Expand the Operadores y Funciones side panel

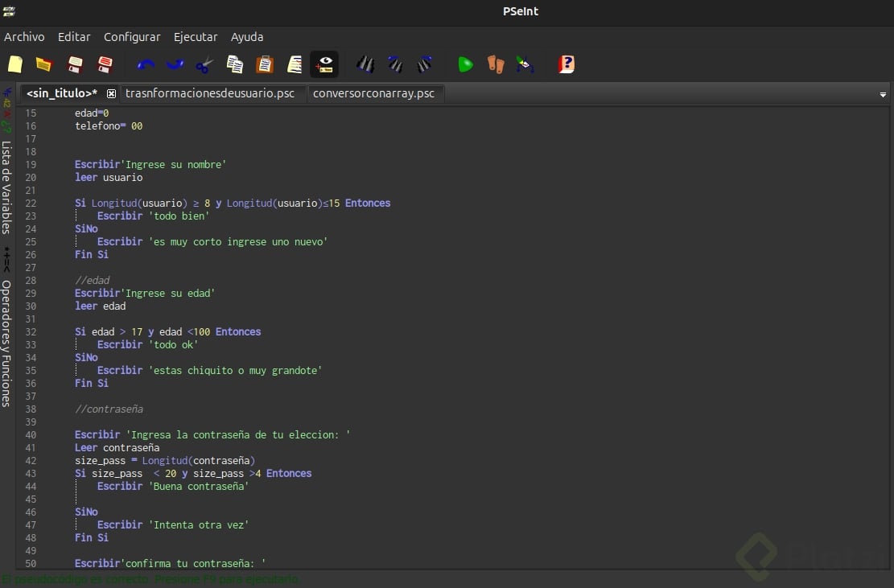6,342
